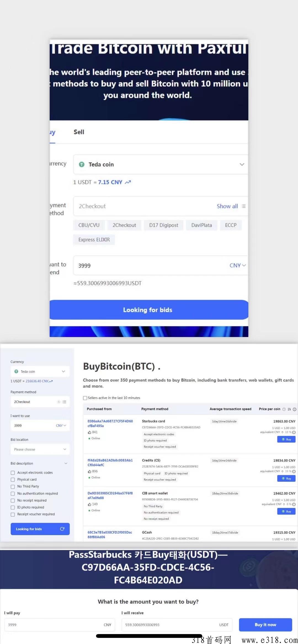298x644 pixels.
Task: Switch to the Sell tab
Action: click(79, 132)
